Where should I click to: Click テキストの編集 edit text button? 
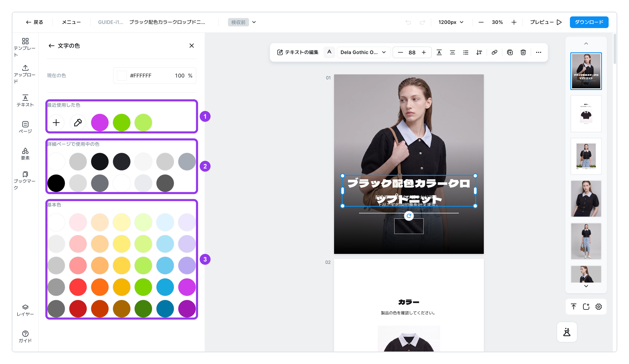[297, 52]
